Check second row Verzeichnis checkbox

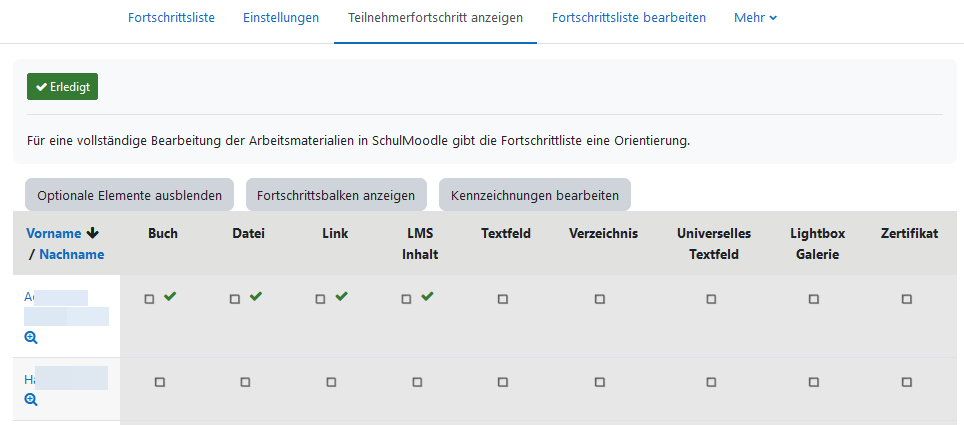coord(600,382)
